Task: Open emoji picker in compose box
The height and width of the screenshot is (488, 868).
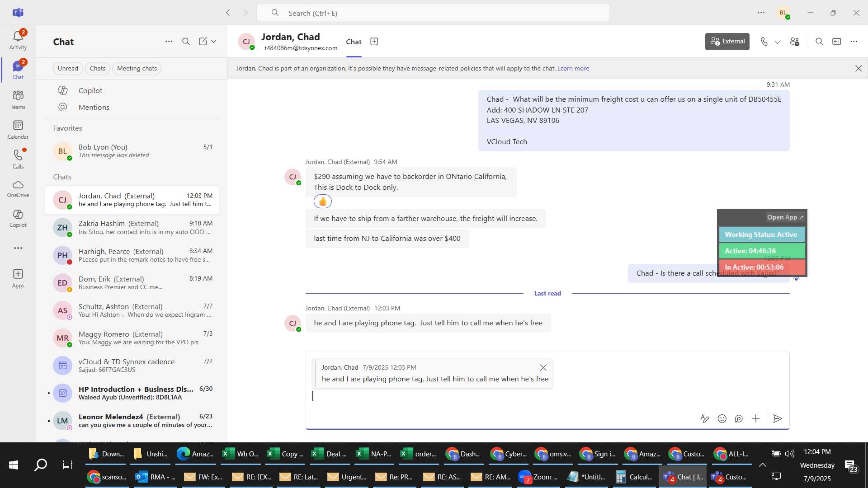Action: (x=722, y=419)
